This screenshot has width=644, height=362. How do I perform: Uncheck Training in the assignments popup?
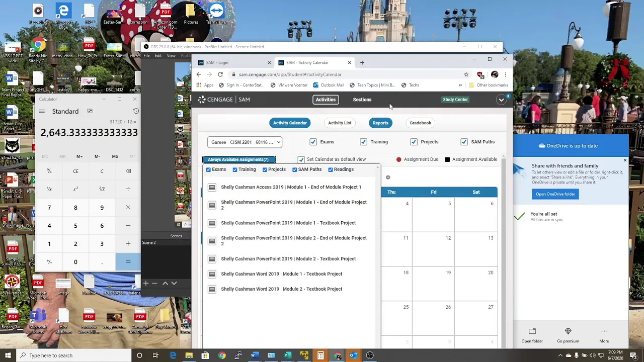point(234,169)
